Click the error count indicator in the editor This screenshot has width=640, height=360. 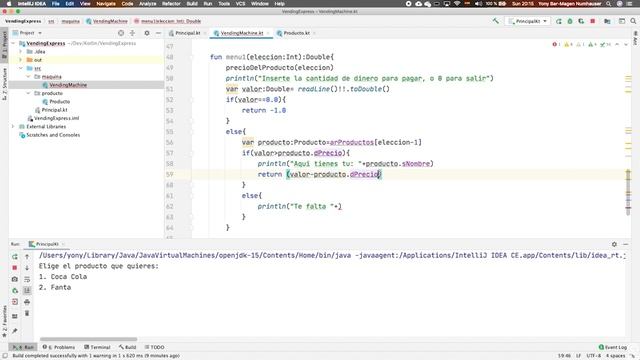click(x=556, y=44)
